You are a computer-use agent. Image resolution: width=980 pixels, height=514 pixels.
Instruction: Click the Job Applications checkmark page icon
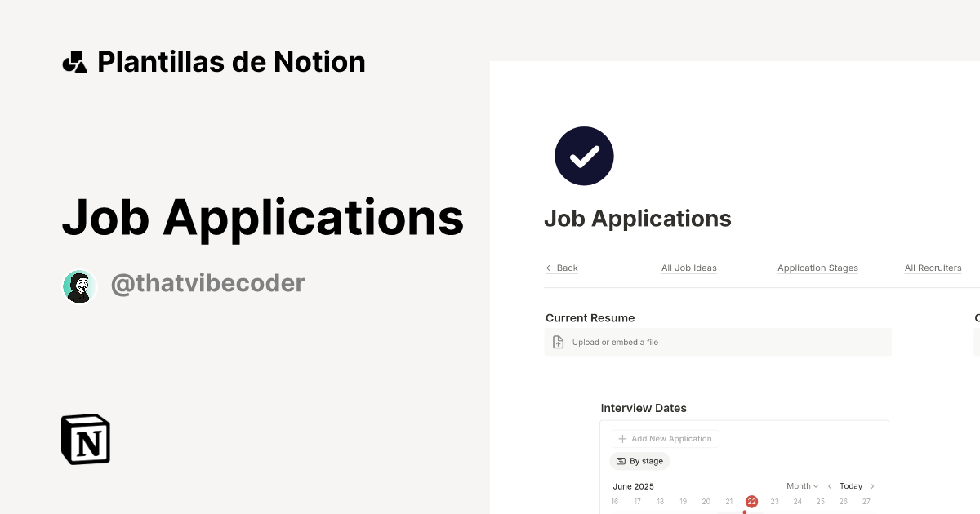pos(584,156)
